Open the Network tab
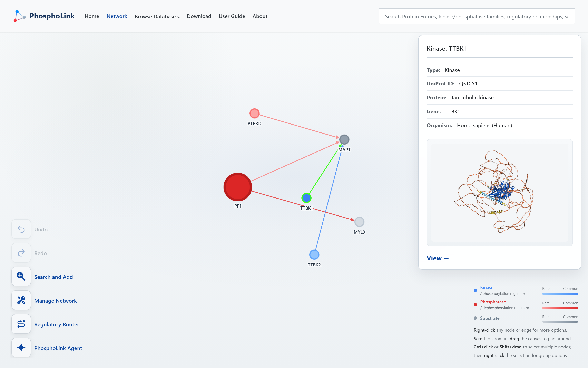Viewport: 588px width, 368px height. (117, 16)
